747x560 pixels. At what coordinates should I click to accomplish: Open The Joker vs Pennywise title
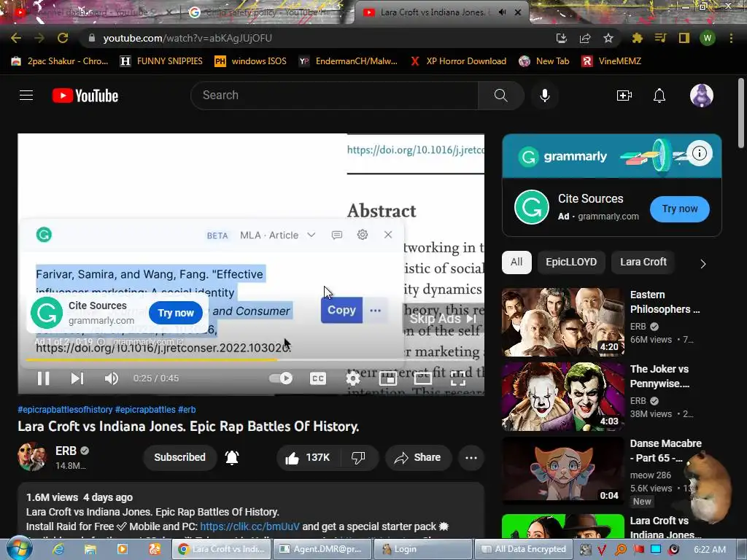pyautogui.click(x=659, y=376)
